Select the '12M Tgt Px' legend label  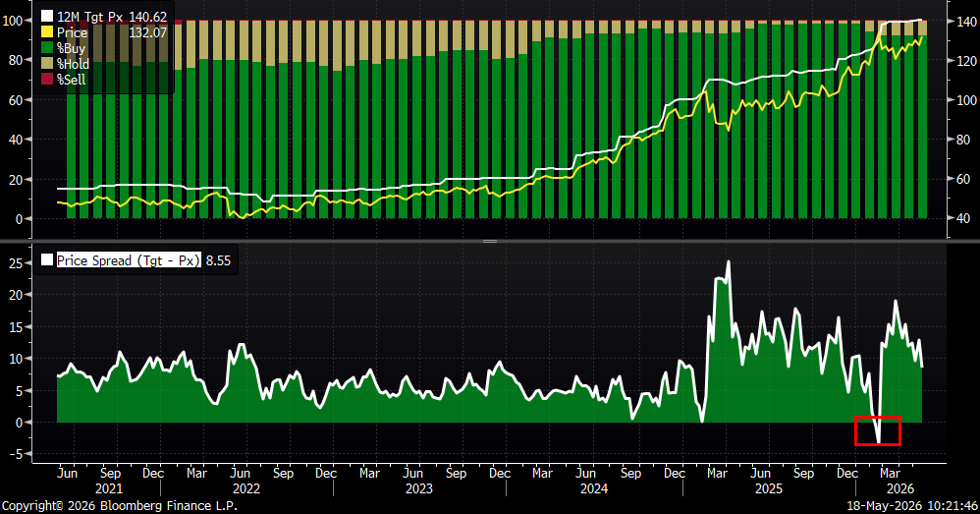[x=90, y=17]
